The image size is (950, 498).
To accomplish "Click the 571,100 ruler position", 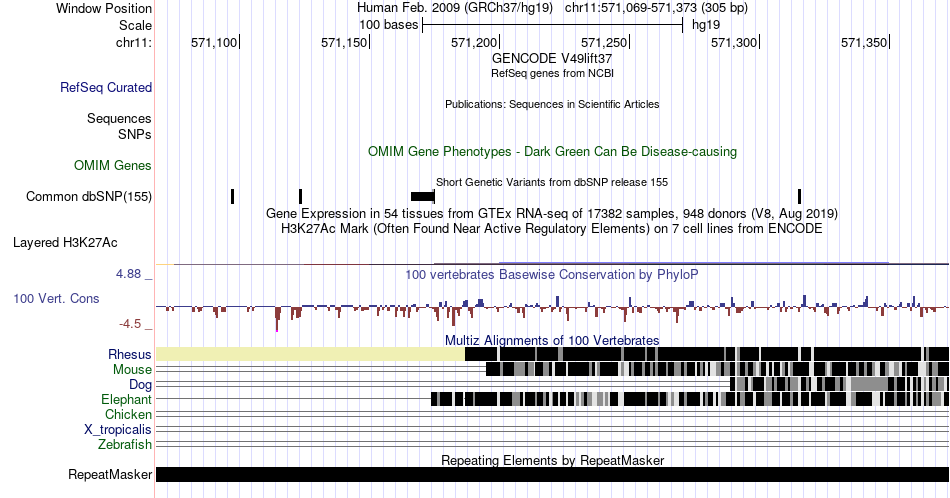I will point(214,42).
